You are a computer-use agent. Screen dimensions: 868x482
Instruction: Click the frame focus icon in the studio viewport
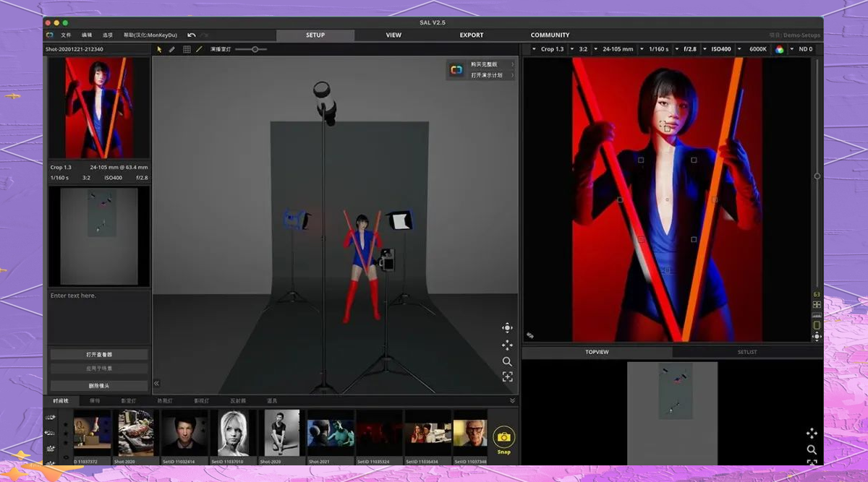[x=508, y=377]
